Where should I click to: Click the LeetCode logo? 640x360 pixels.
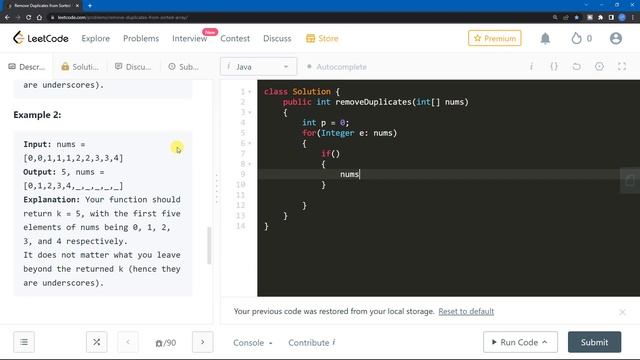point(40,38)
